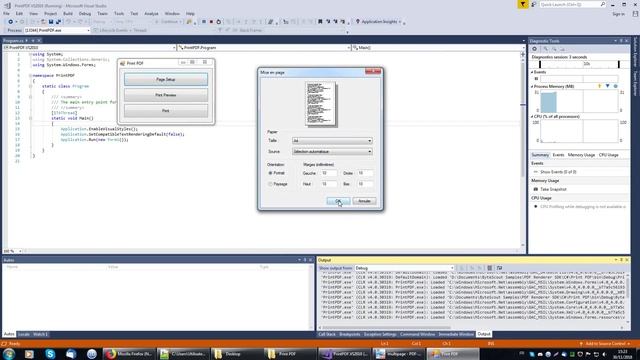Click the Output panel horizontal scrollbar
Viewport: 640px width, 360px height.
(x=387, y=327)
